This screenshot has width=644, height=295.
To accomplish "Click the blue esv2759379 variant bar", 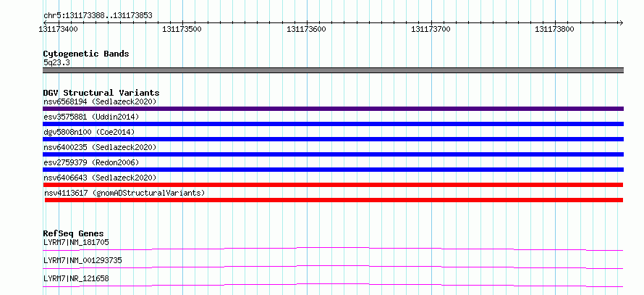I will click(333, 170).
